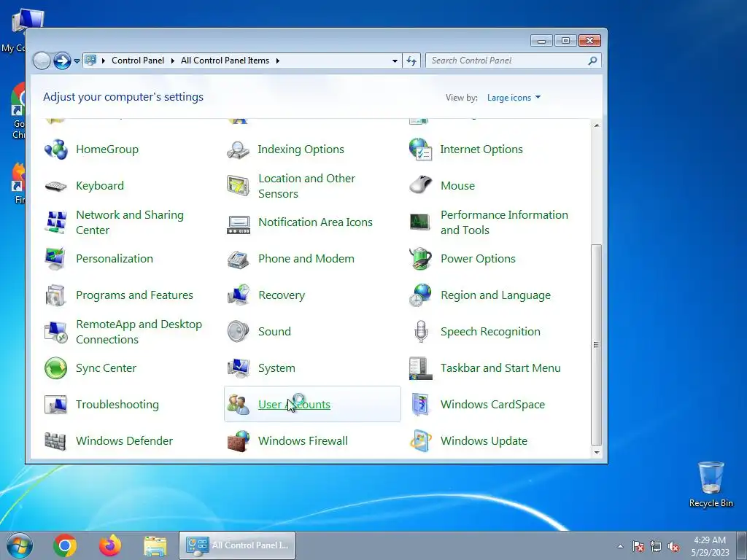Click the Control Panel breadcrumb segment
Viewport: 747px width, 560px height.
coord(138,61)
